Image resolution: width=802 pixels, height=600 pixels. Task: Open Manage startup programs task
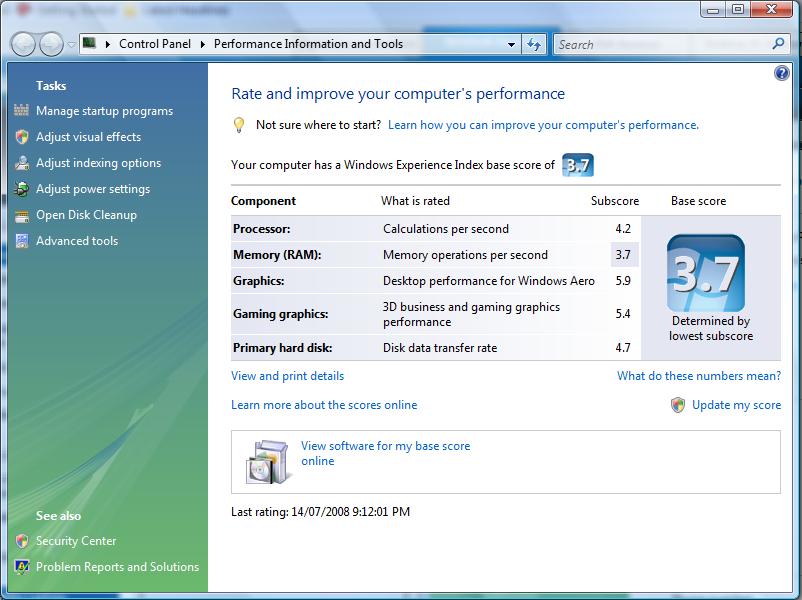click(x=104, y=111)
